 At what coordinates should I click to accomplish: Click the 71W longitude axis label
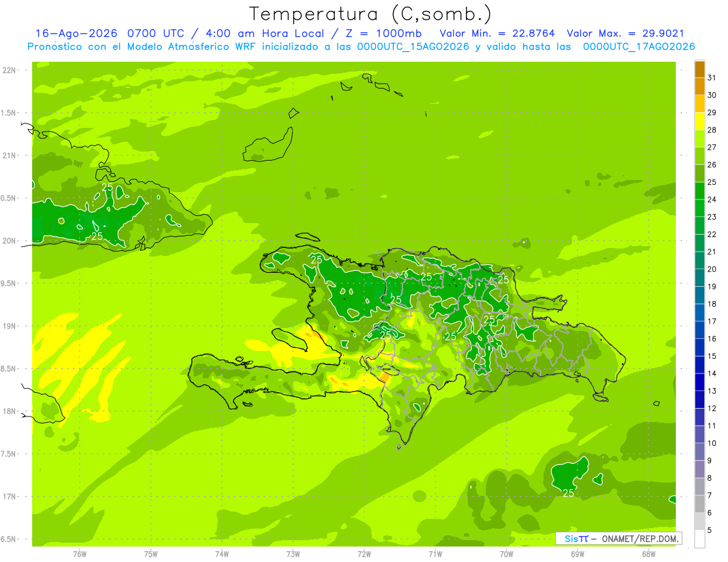click(x=435, y=554)
